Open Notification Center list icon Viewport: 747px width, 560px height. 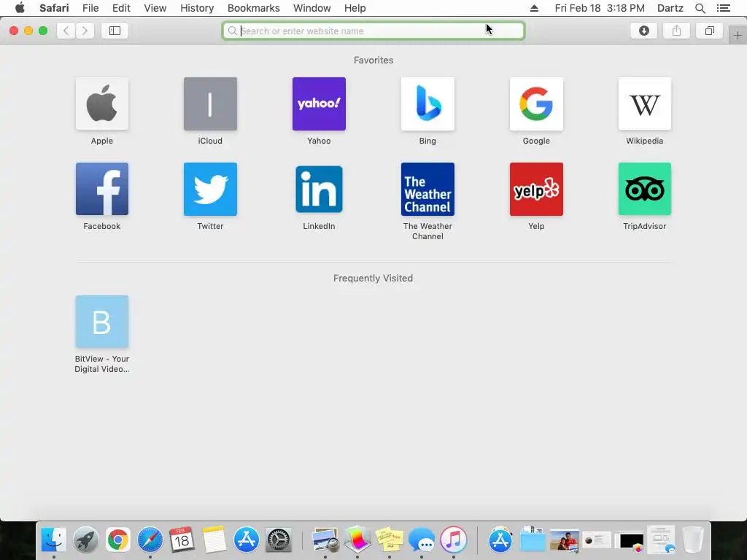point(723,8)
